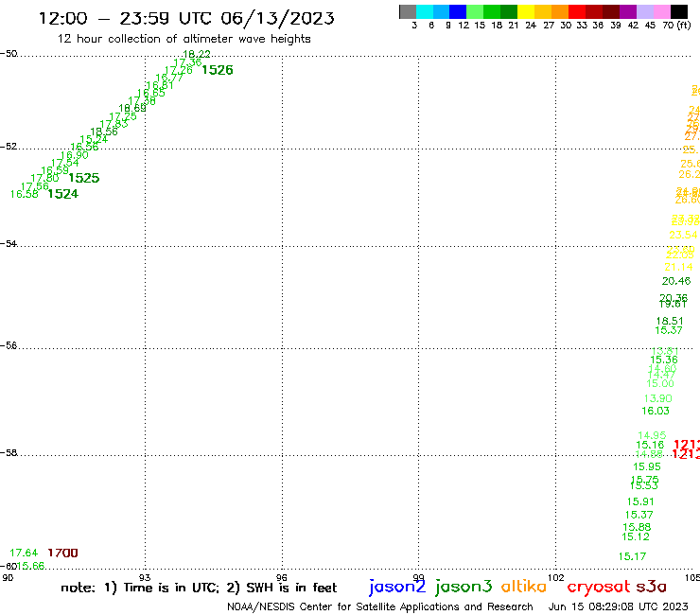
Task: Click the longitude axis label 96
Action: click(282, 578)
